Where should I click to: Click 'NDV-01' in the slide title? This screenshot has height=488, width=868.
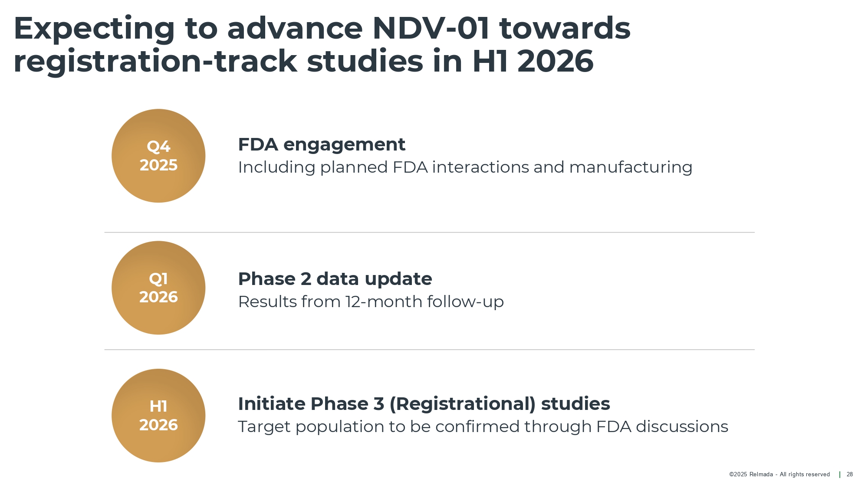pos(431,28)
